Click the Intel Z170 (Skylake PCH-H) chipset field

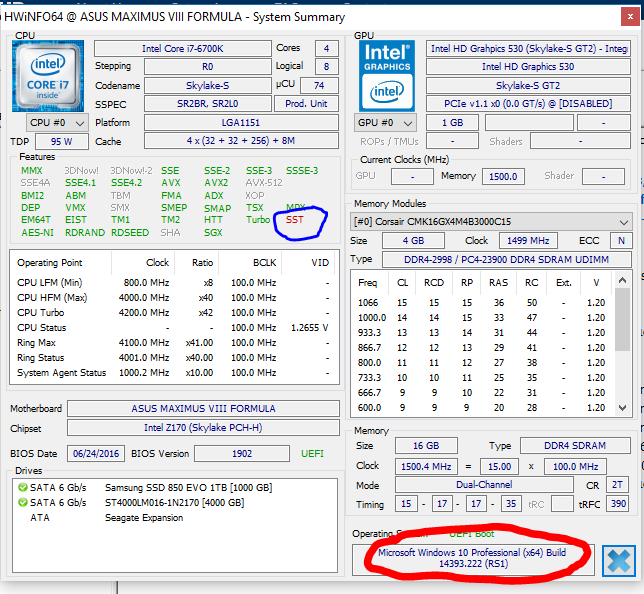click(203, 428)
